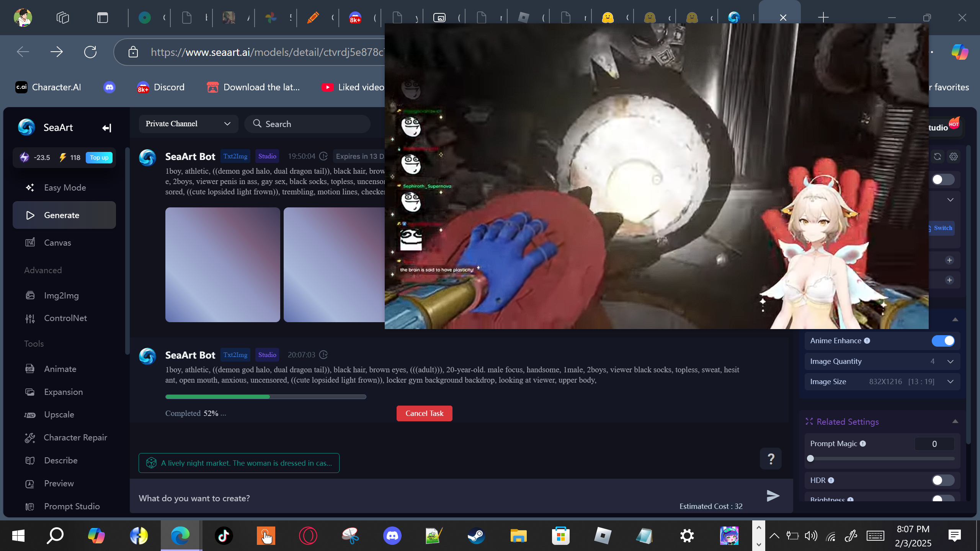
Task: Click the Prompt Magic value field
Action: click(934, 444)
